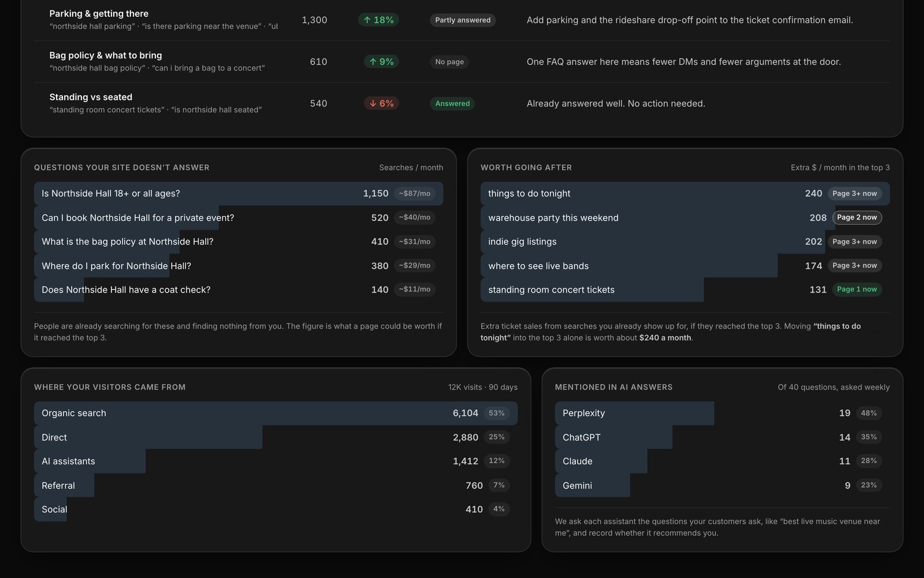
Task: Select 'Does Northside Hall have a coat check?'
Action: click(x=239, y=290)
